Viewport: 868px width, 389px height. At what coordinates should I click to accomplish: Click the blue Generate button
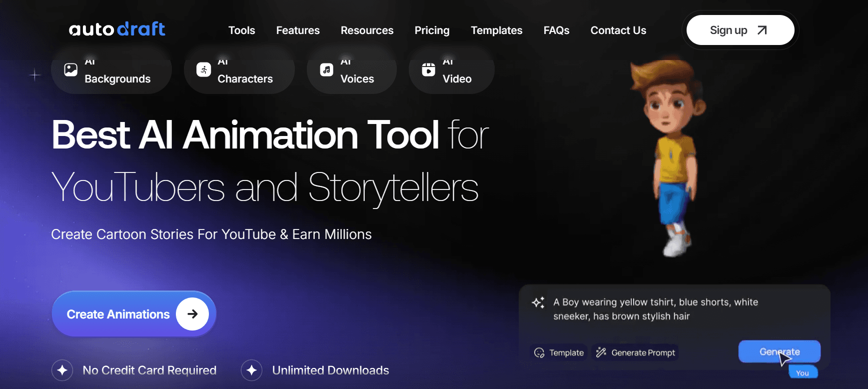tap(780, 351)
